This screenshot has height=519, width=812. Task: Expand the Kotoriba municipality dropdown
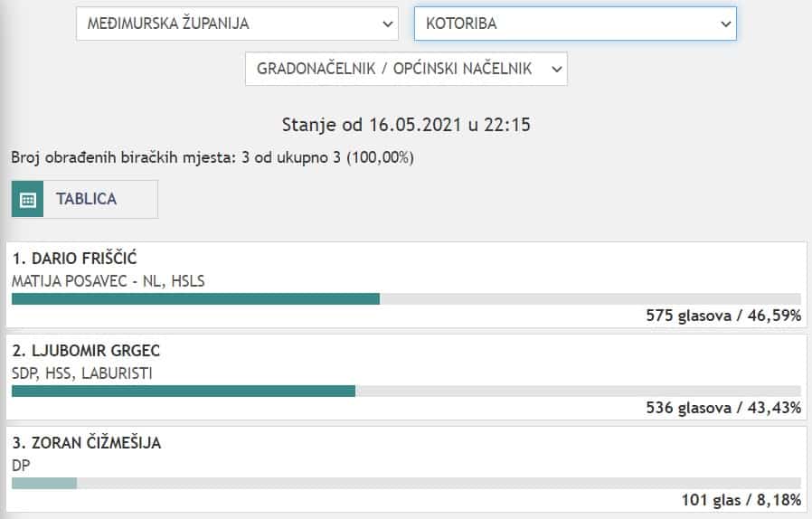[x=575, y=24]
